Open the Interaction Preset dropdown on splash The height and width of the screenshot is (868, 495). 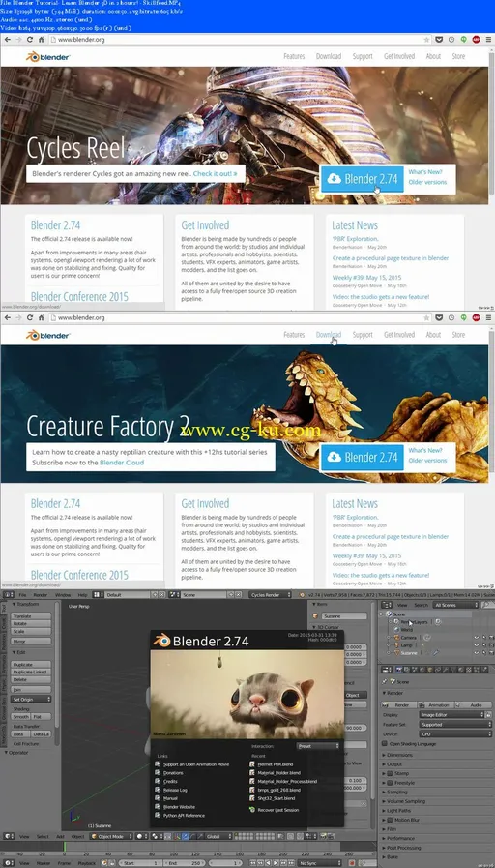coord(318,746)
